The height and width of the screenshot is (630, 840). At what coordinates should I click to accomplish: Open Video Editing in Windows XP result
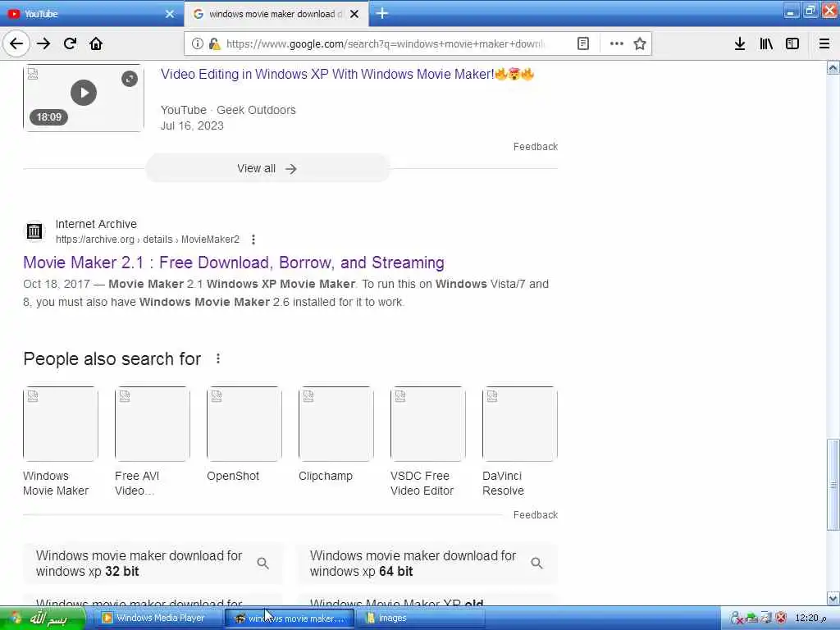(x=347, y=74)
